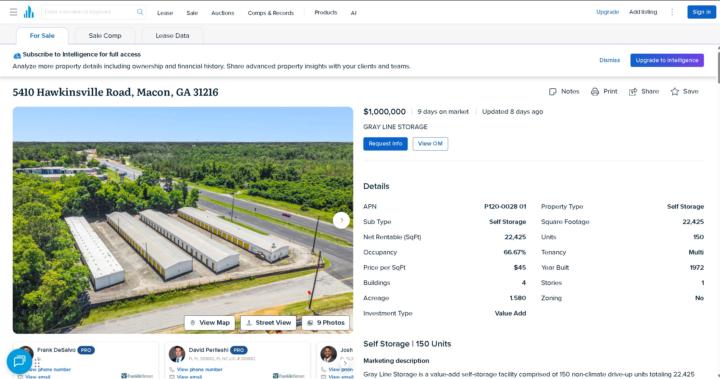Select the For Sale tab

coord(42,35)
